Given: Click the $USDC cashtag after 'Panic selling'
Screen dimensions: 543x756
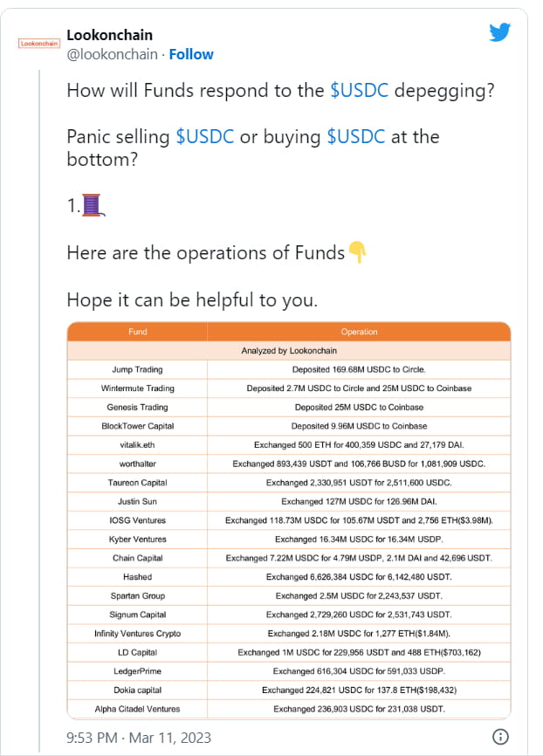Looking at the screenshot, I should tap(205, 136).
